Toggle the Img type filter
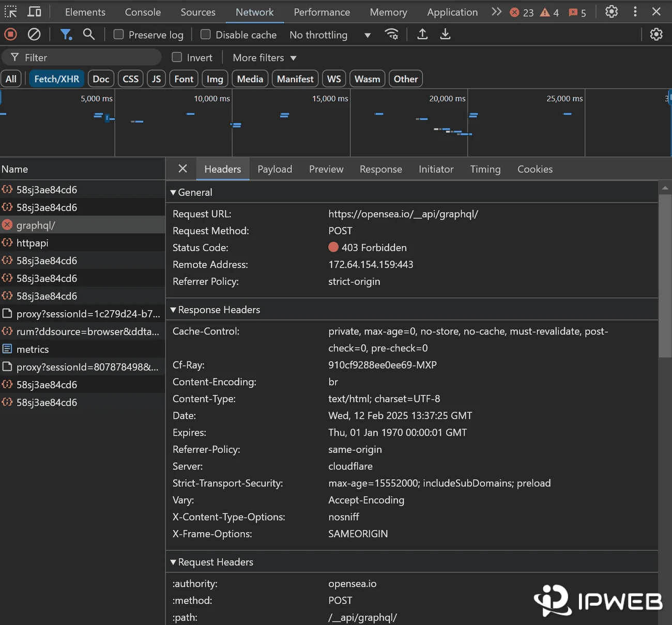The width and height of the screenshot is (672, 625). [x=215, y=79]
